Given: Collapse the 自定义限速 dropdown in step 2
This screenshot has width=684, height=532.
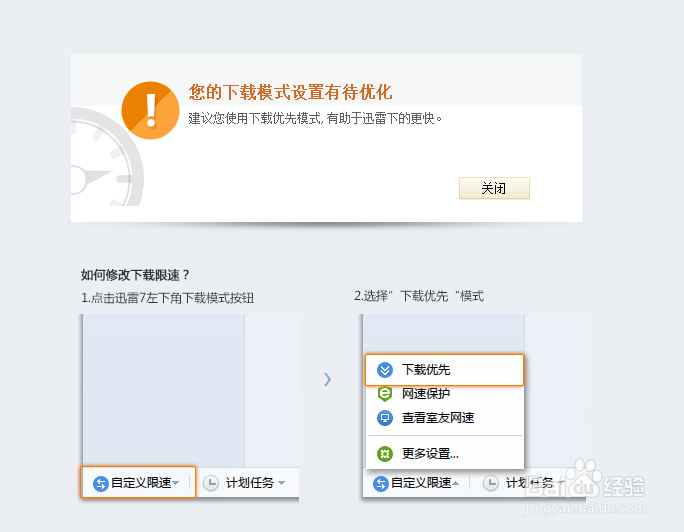Looking at the screenshot, I should 416,483.
